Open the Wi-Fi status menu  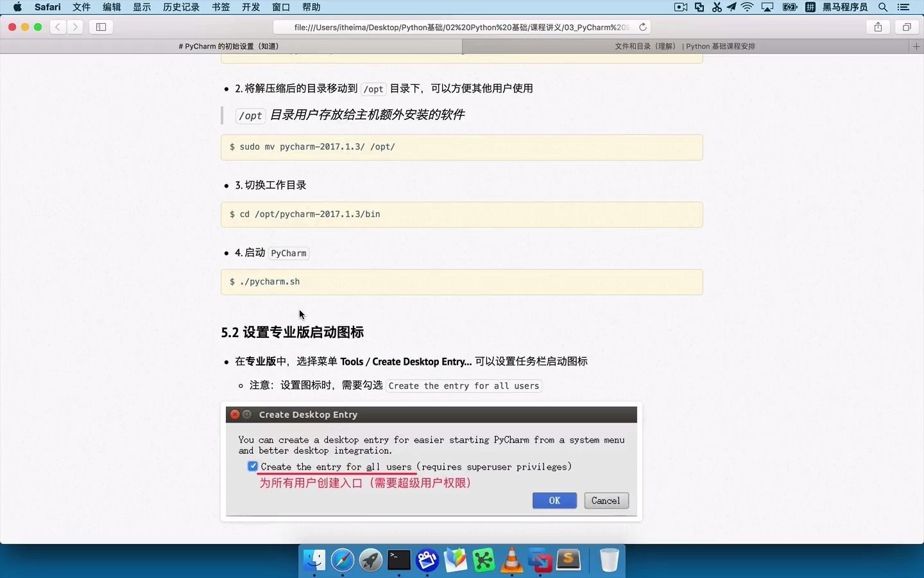click(x=748, y=7)
